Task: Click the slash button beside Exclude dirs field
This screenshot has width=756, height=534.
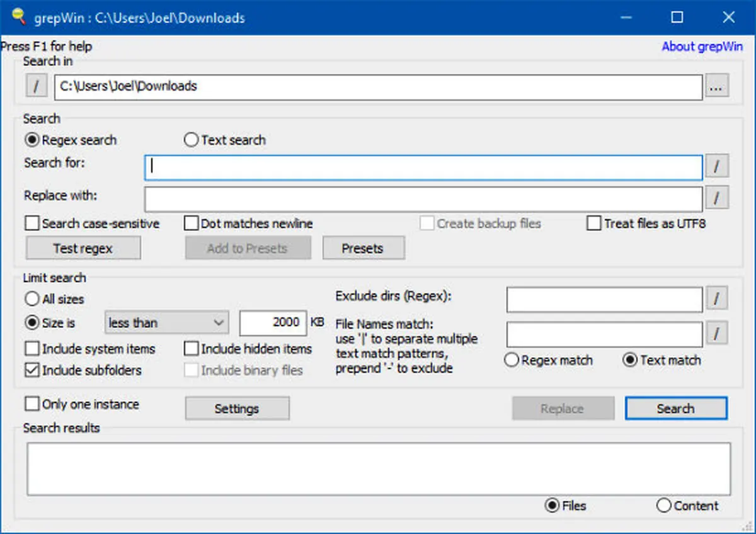Action: (716, 299)
